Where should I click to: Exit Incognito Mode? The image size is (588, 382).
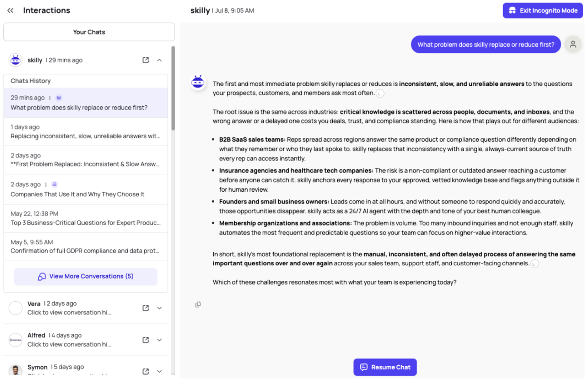pos(542,10)
